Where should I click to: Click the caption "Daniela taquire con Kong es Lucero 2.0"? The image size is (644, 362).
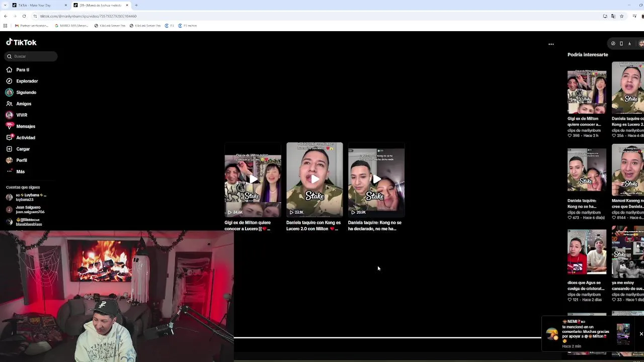coord(313,226)
